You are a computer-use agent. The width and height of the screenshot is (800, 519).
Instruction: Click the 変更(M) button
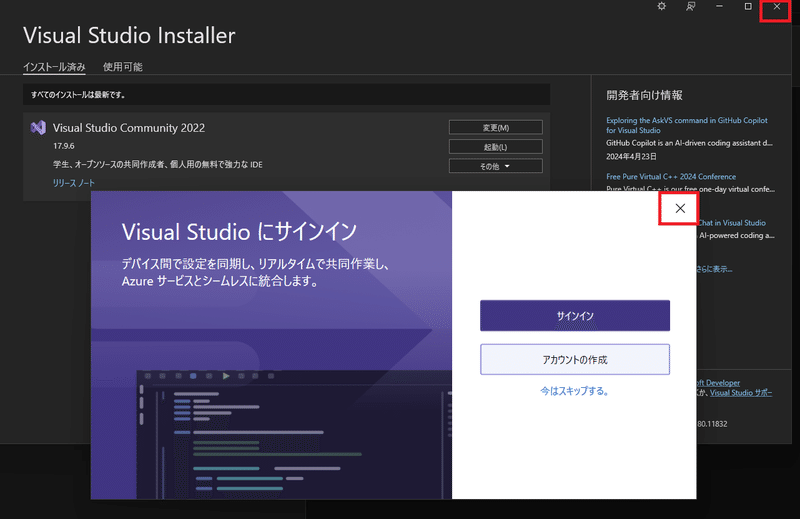(495, 128)
